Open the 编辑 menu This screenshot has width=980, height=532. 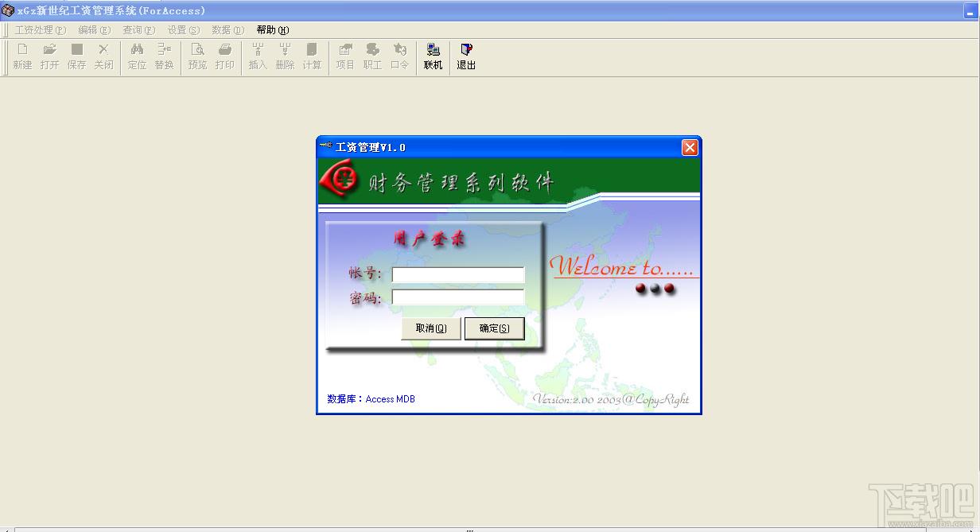point(94,30)
